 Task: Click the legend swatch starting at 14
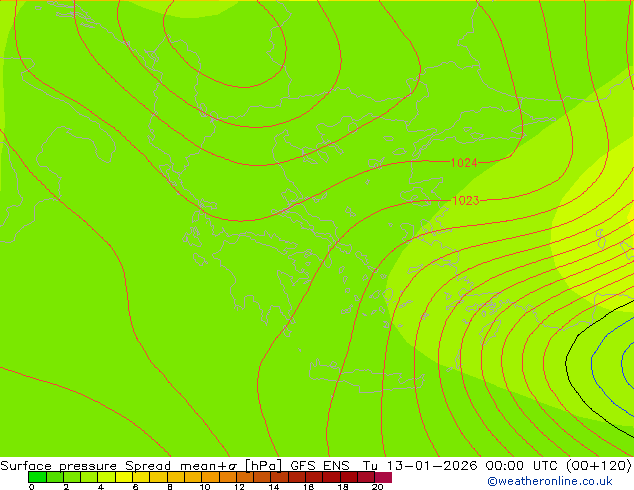(280, 477)
